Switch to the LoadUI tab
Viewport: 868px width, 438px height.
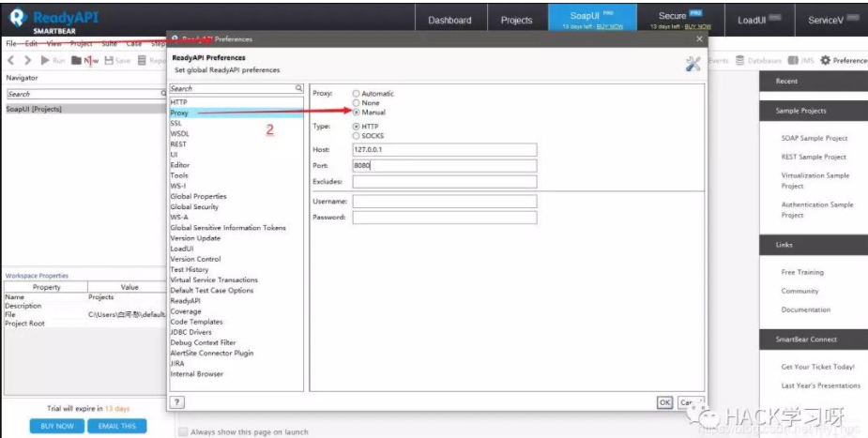[759, 20]
